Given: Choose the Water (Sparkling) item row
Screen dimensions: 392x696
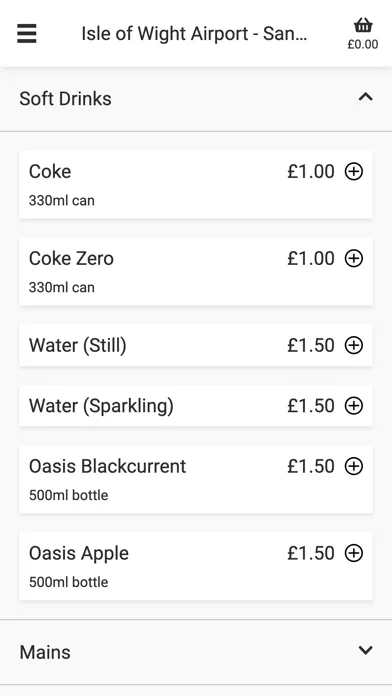Looking at the screenshot, I should tap(196, 406).
